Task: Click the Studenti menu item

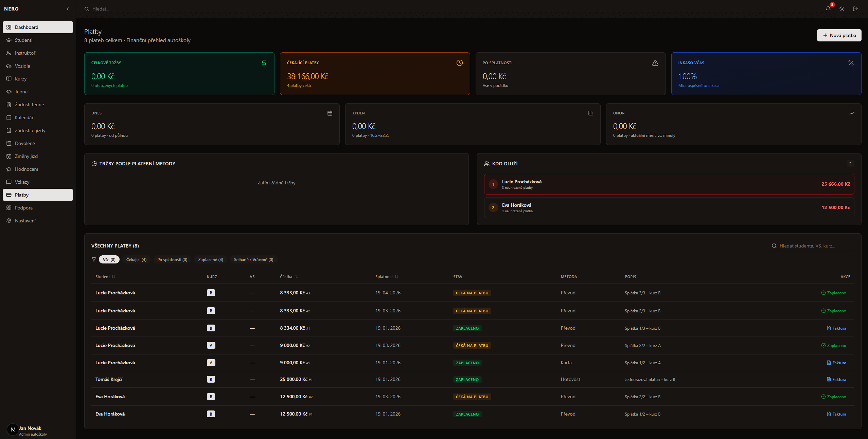Action: pyautogui.click(x=24, y=40)
